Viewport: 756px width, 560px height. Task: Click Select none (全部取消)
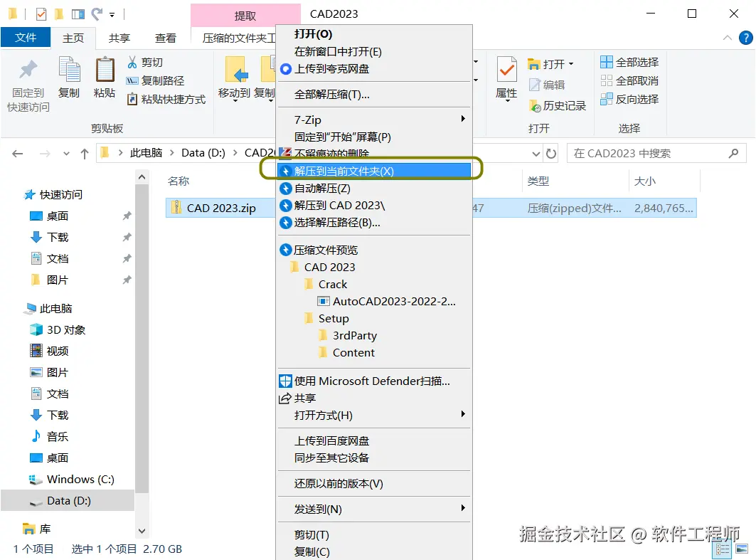pyautogui.click(x=629, y=80)
